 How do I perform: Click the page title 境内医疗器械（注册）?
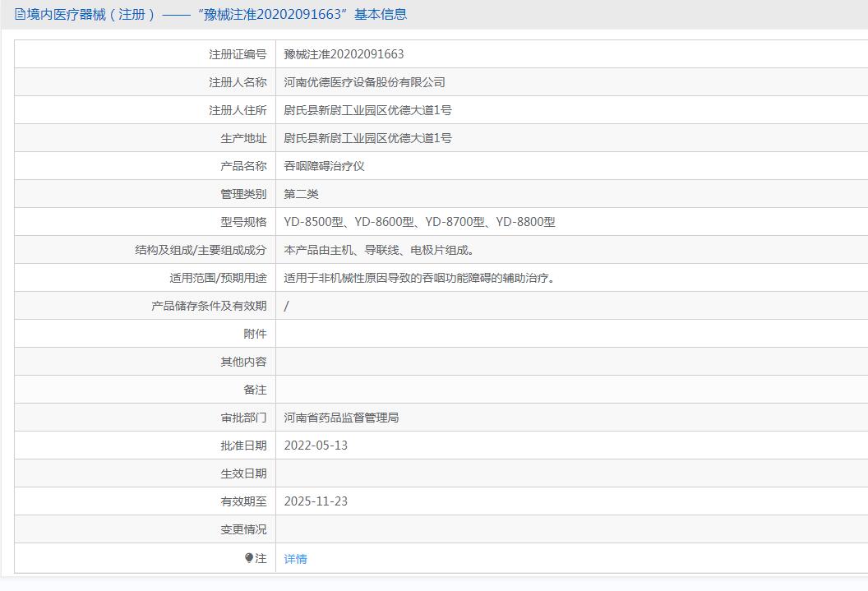click(x=92, y=15)
